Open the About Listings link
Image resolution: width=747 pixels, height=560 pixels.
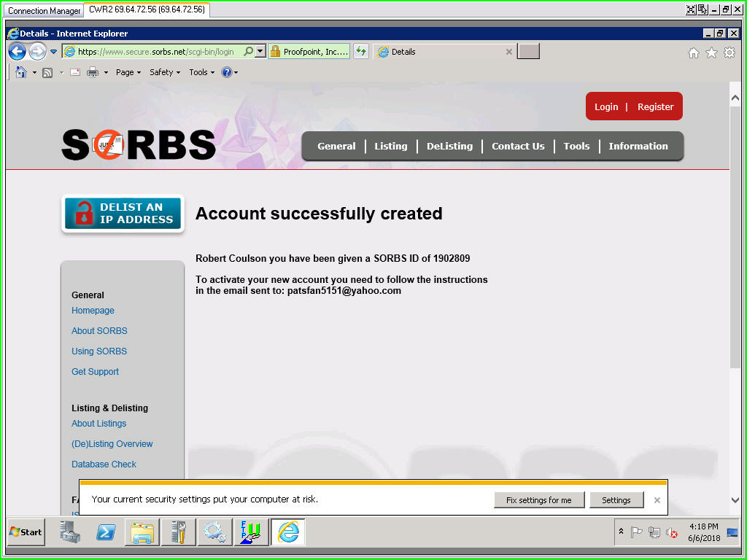click(x=99, y=424)
